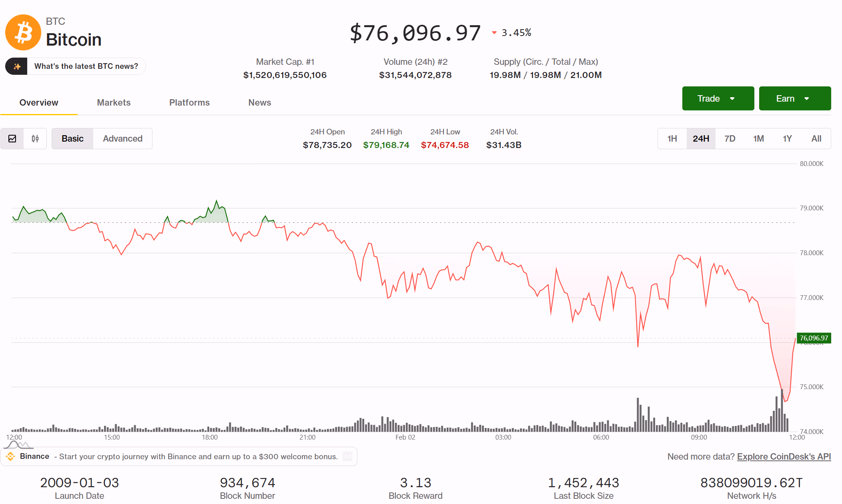Click the Binance logo icon

(11, 456)
